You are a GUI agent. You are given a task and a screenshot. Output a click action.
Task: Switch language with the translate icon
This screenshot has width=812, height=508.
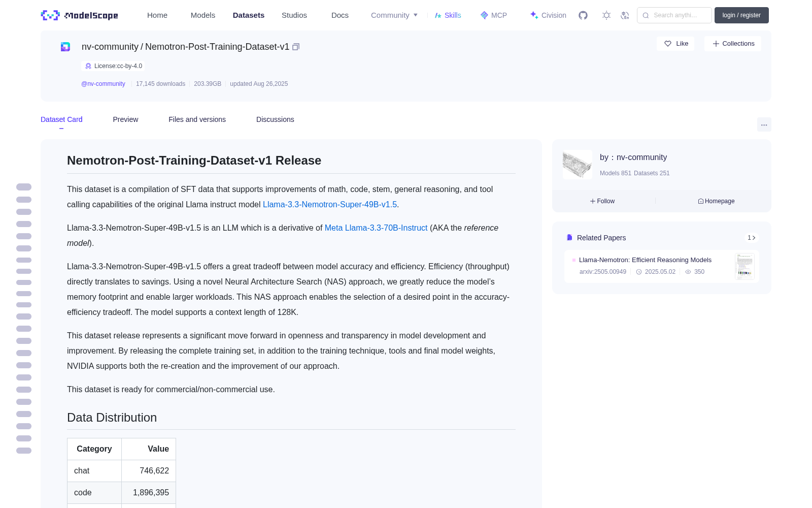pyautogui.click(x=625, y=15)
